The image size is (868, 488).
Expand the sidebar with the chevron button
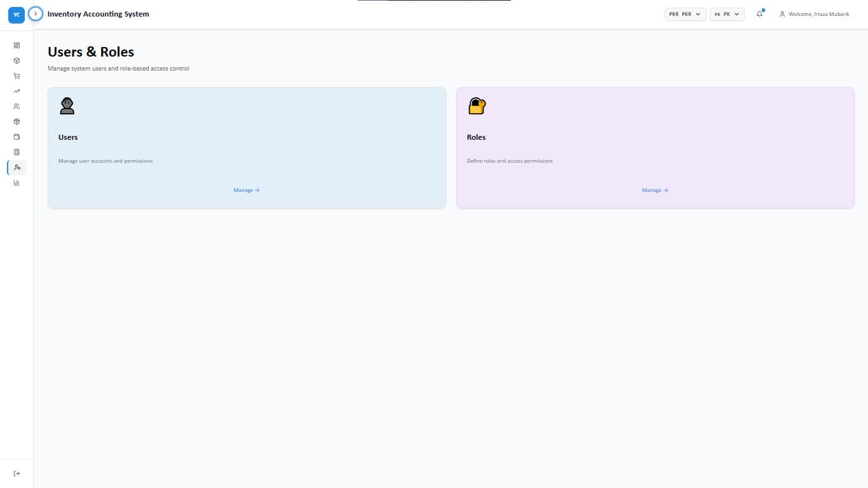point(36,13)
